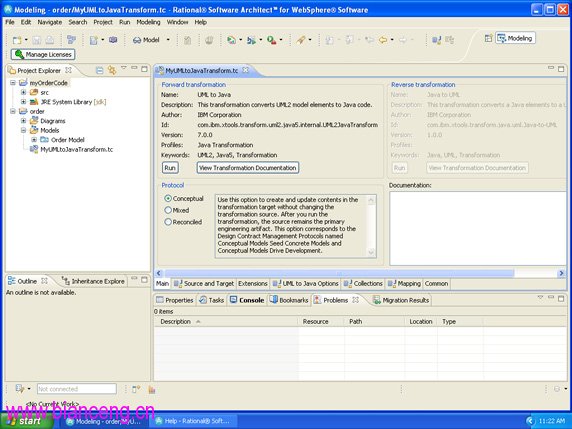Collapse the myOrderCode project node
The width and height of the screenshot is (572, 429).
(x=13, y=83)
